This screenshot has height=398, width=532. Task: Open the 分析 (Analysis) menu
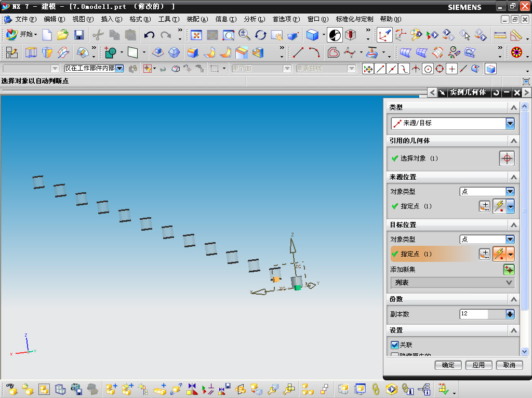[x=255, y=19]
